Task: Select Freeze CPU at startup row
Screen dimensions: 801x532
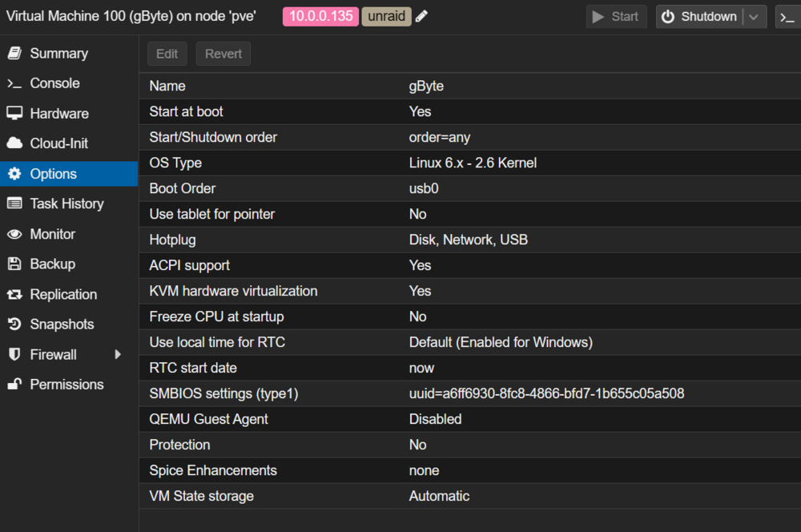Action: pos(470,316)
